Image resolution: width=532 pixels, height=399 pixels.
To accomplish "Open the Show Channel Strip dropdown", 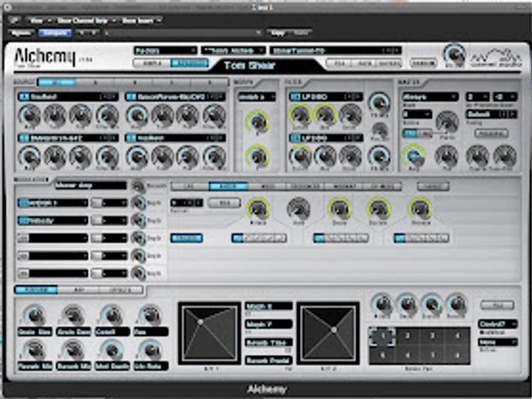I will 85,21.
